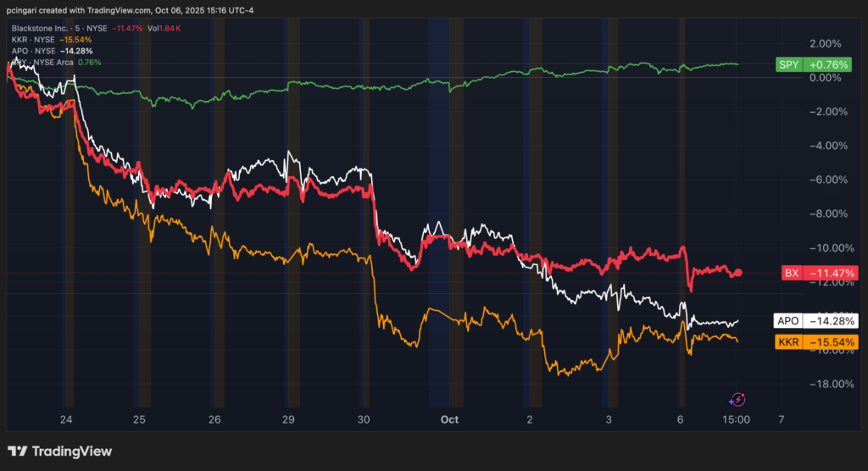Image resolution: width=868 pixels, height=471 pixels.
Task: Click the 29 date on the time axis
Action: 289,419
